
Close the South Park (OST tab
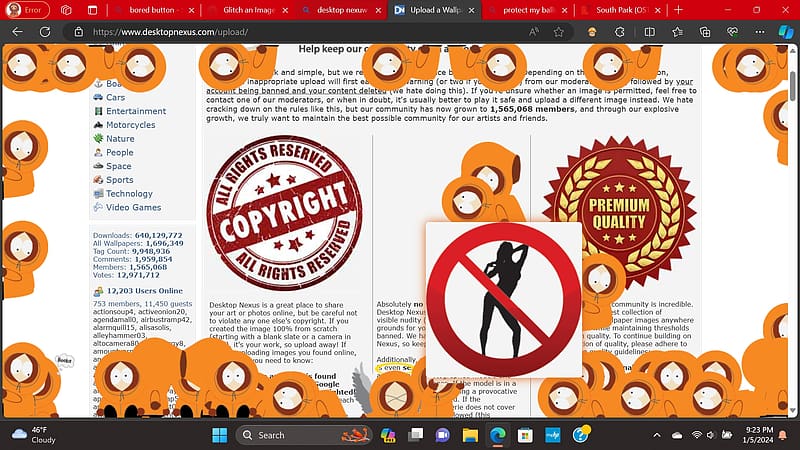click(658, 10)
